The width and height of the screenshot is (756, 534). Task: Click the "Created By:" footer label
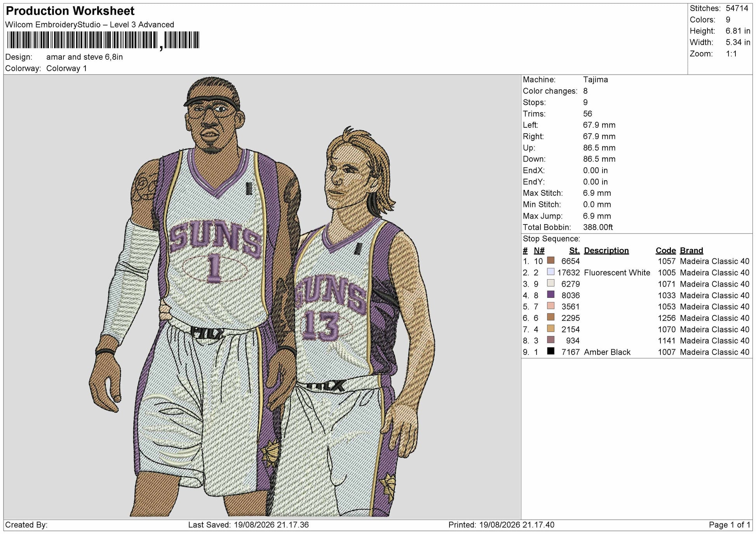click(26, 525)
